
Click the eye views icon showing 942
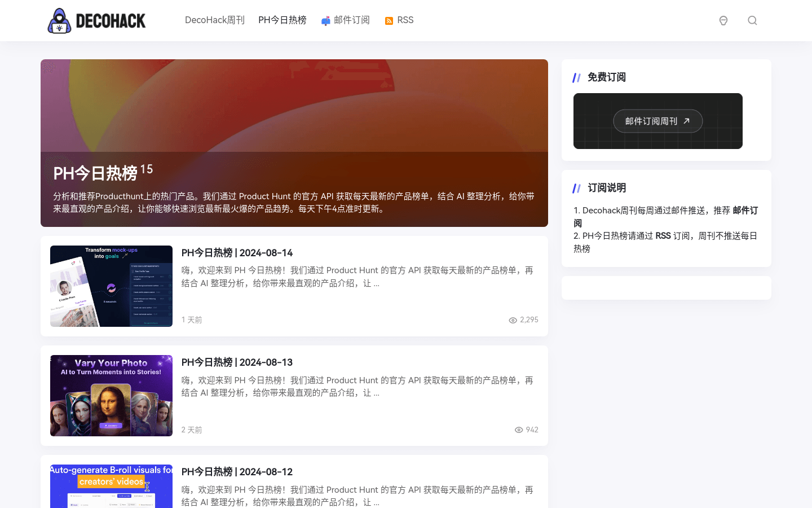tap(519, 430)
